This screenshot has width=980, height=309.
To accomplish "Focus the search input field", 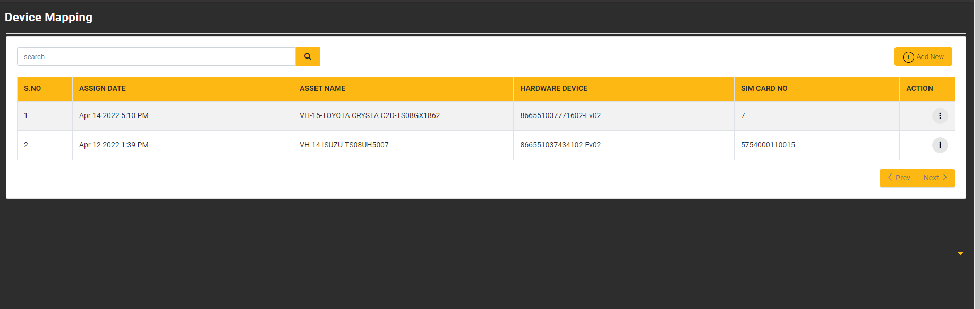I will [x=156, y=57].
